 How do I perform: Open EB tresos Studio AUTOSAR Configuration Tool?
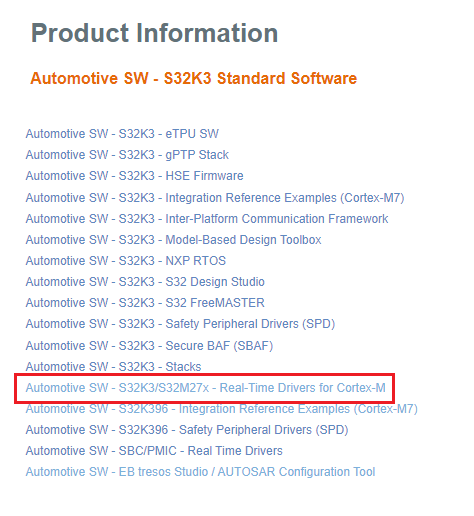(x=200, y=472)
